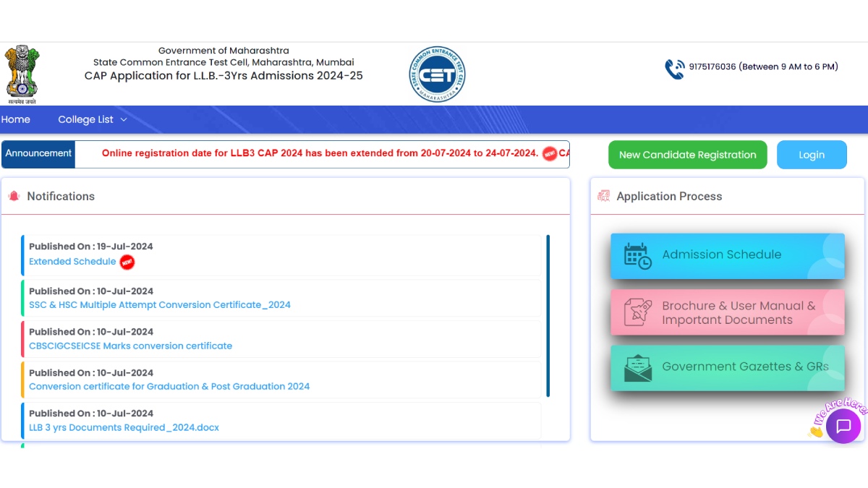The image size is (868, 488).
Task: Open CBSCIGCSEICSE Marks conversion certificate link
Action: [x=130, y=346]
